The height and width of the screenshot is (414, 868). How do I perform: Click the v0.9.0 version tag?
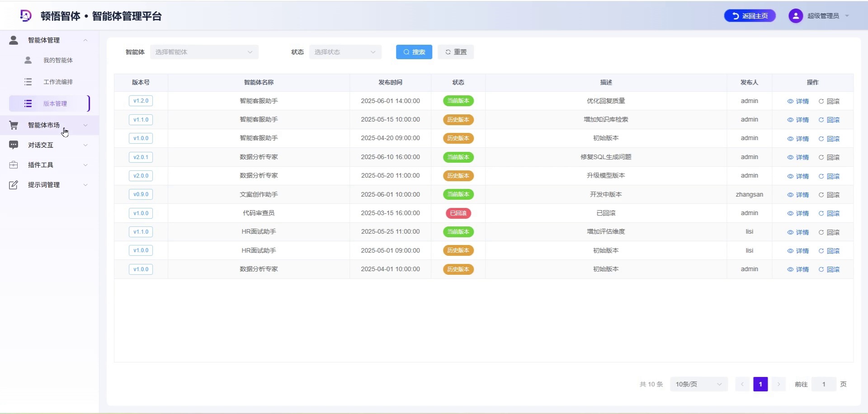click(141, 194)
